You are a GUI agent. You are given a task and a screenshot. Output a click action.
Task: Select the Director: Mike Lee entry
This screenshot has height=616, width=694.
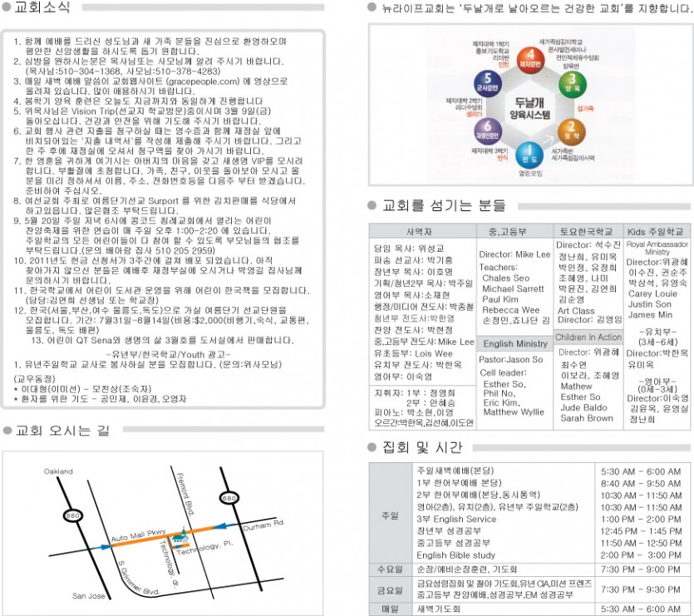click(514, 254)
